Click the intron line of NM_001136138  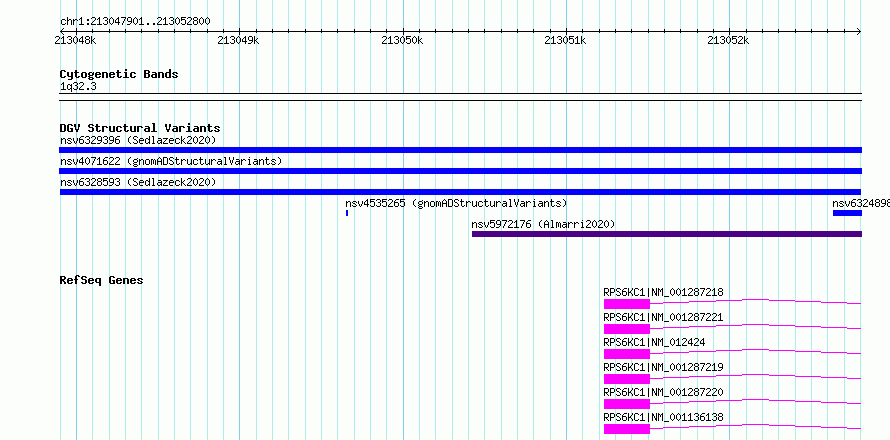pos(755,426)
